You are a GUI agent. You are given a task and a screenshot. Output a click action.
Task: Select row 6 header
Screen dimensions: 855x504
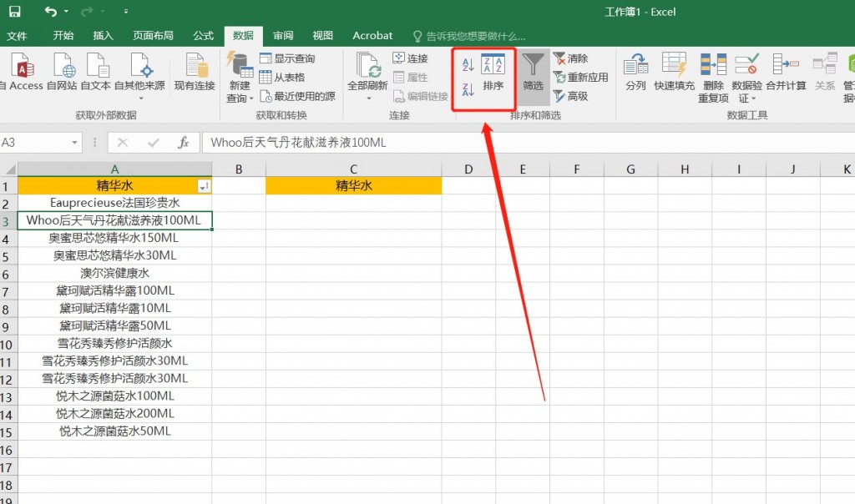pos(8,274)
